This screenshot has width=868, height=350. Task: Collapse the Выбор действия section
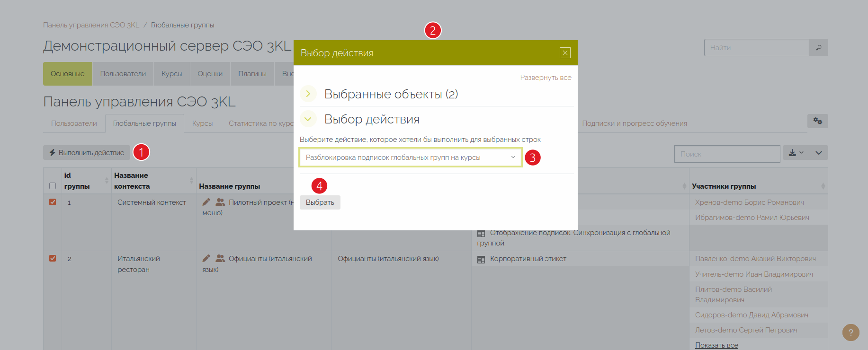308,119
